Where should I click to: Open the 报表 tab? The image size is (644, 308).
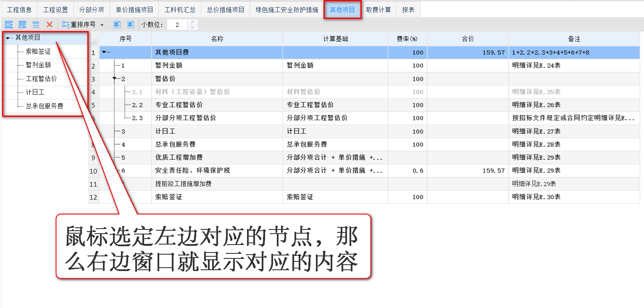pyautogui.click(x=408, y=9)
